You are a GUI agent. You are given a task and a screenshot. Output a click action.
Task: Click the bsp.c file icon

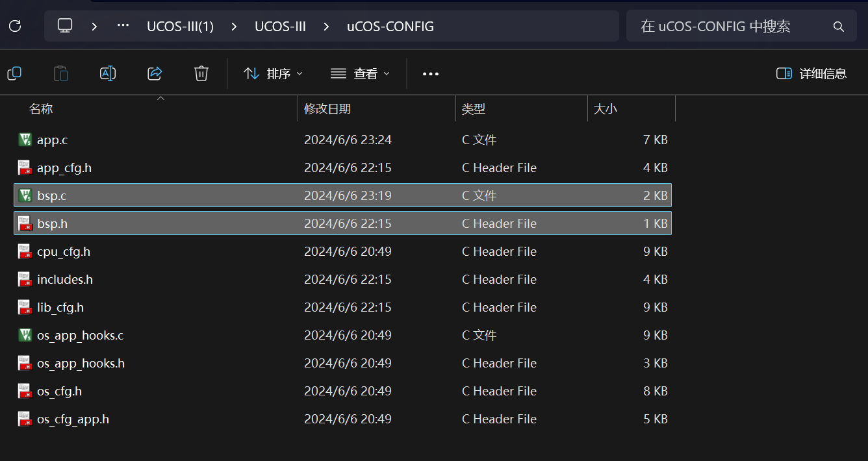click(x=25, y=195)
